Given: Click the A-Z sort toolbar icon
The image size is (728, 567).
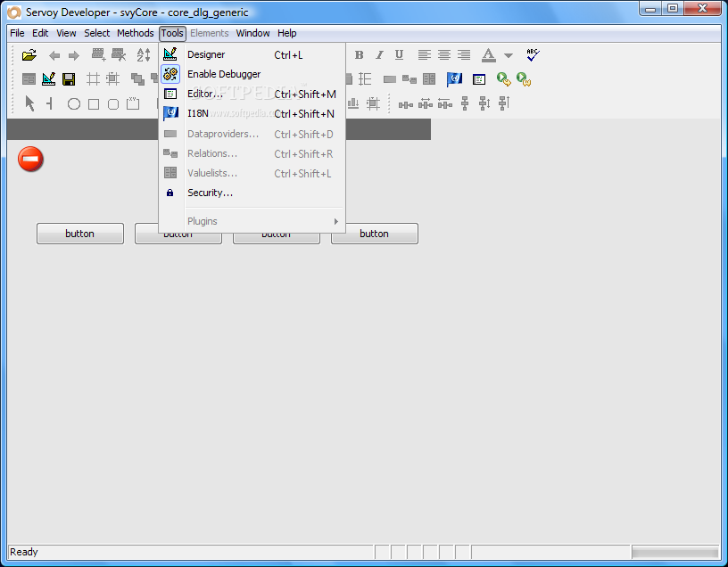Looking at the screenshot, I should [x=144, y=54].
